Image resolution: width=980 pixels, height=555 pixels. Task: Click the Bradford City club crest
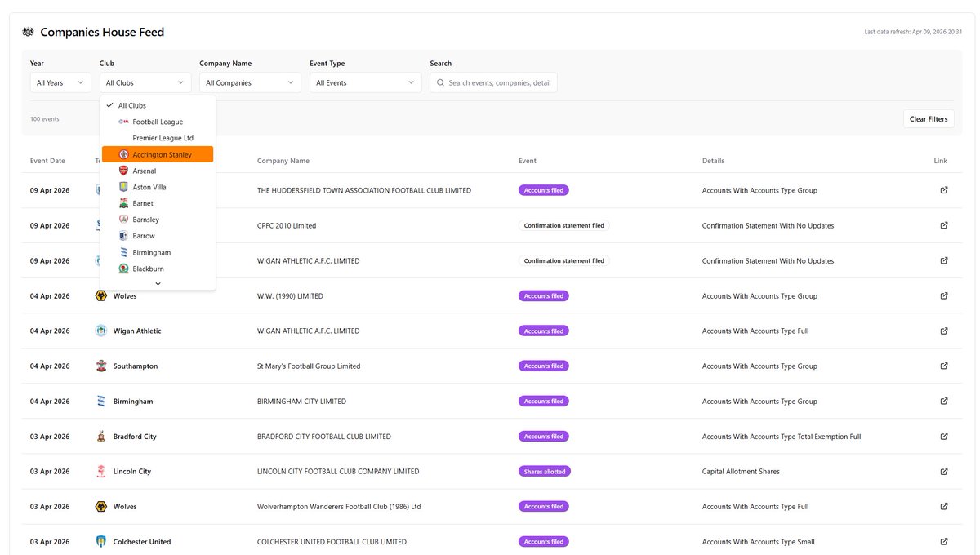(x=101, y=436)
